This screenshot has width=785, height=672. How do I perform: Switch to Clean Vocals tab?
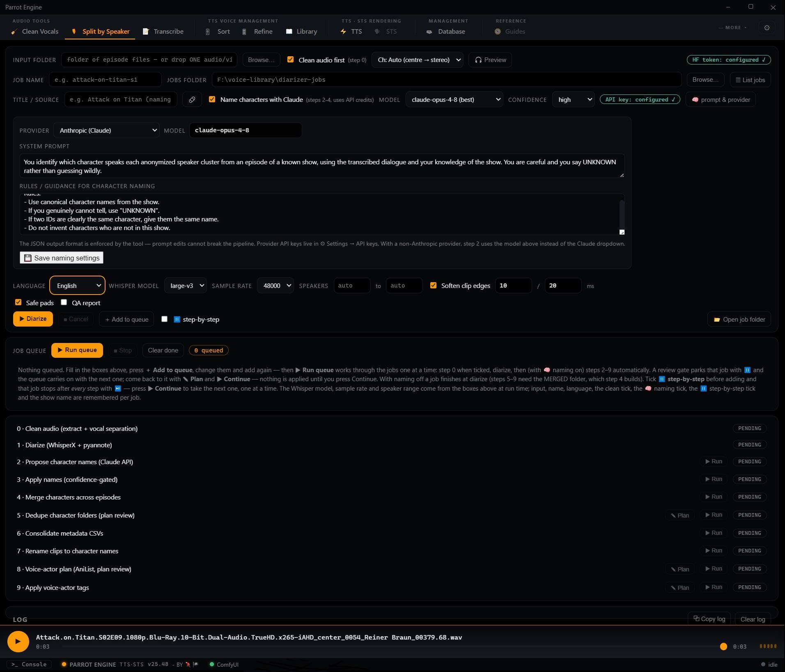35,32
